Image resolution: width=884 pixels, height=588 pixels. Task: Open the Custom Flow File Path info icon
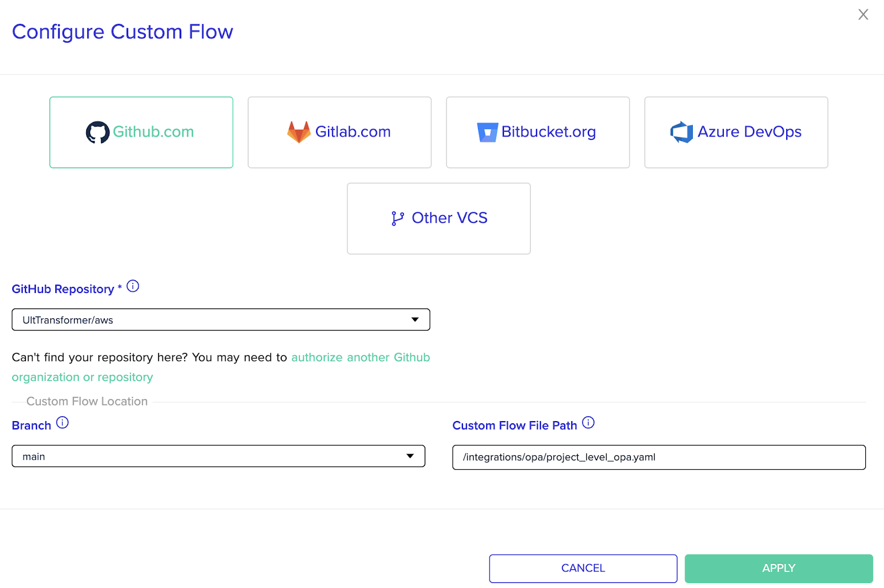(x=589, y=423)
